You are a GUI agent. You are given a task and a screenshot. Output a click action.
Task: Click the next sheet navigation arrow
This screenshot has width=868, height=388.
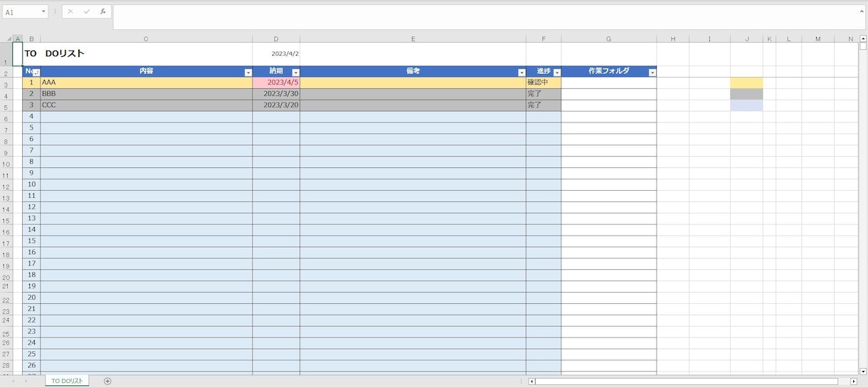click(26, 381)
